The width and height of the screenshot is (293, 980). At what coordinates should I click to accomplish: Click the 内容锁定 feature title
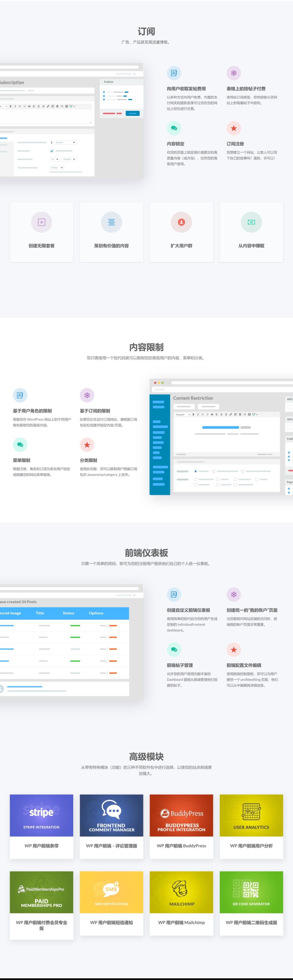point(175,144)
